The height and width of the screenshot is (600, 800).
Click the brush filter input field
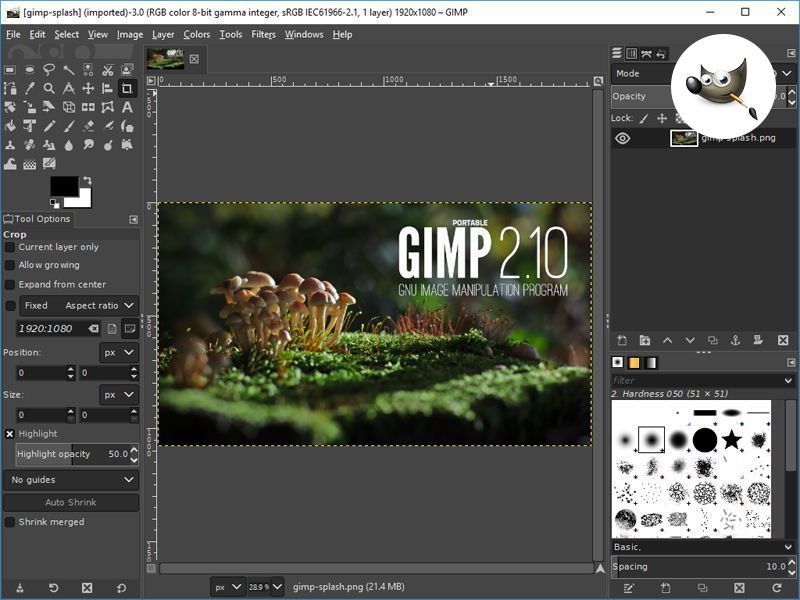(696, 381)
